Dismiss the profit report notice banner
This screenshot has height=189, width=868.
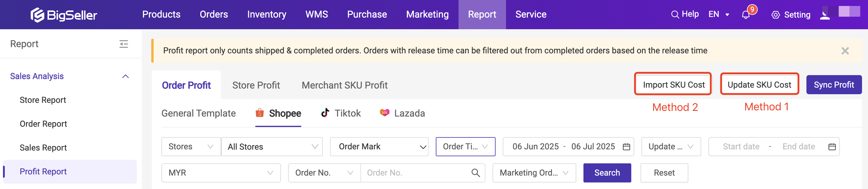point(845,51)
